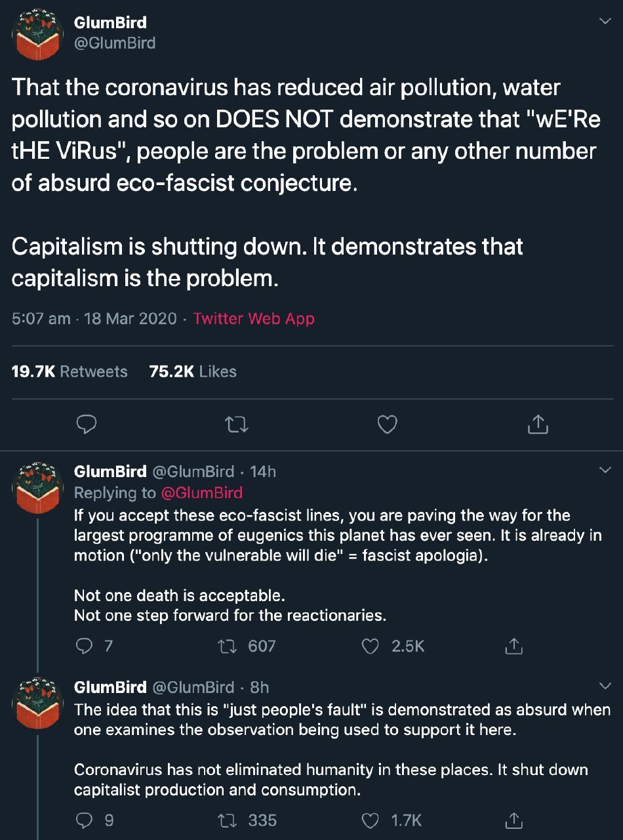623x840 pixels.
Task: Reply to the tweet with 9 comments
Action: (x=85, y=820)
